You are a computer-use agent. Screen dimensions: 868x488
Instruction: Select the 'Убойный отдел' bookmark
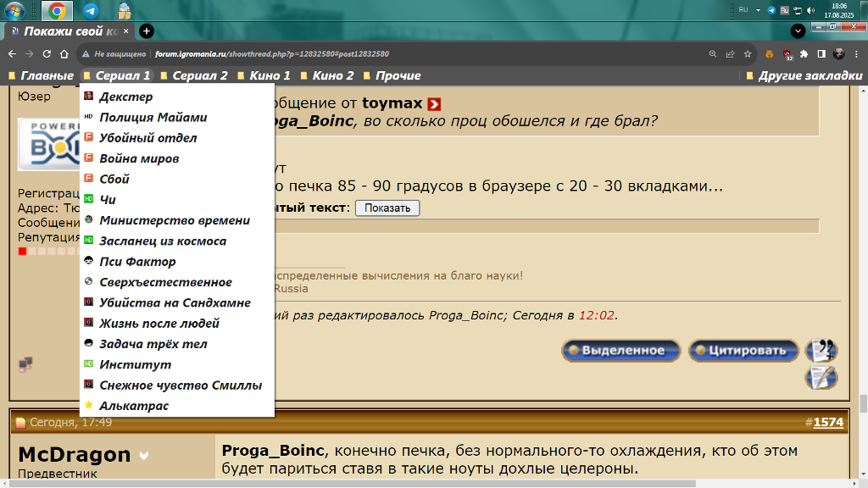tap(177, 138)
